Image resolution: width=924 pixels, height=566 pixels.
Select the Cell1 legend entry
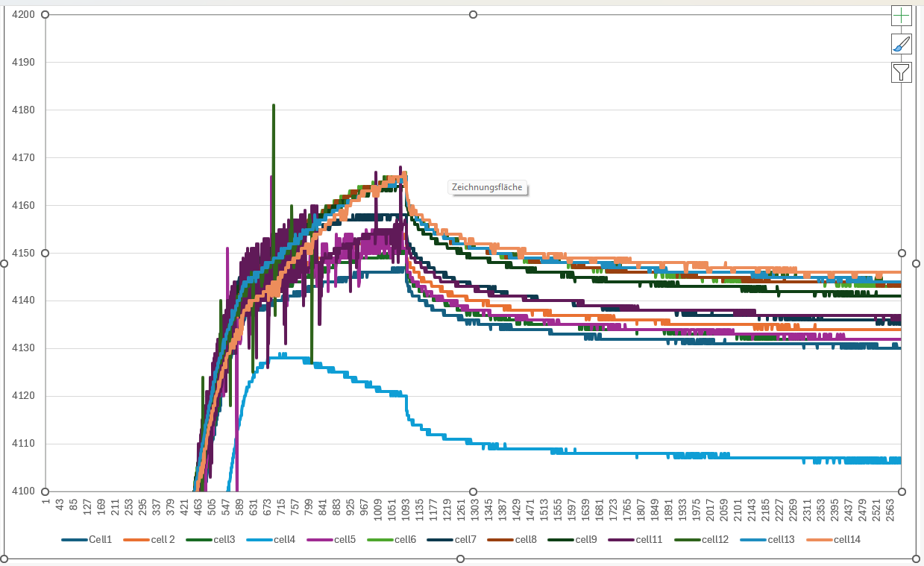87,539
